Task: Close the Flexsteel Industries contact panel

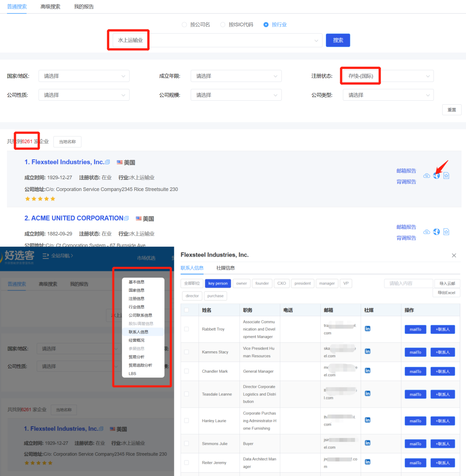Action: point(454,255)
